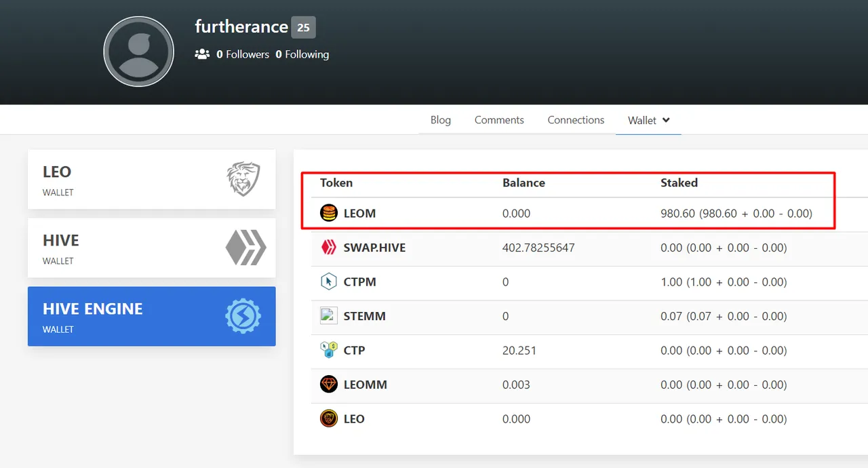Screen dimensions: 868x468
Task: Click the LEO token name in table
Action: click(354, 419)
